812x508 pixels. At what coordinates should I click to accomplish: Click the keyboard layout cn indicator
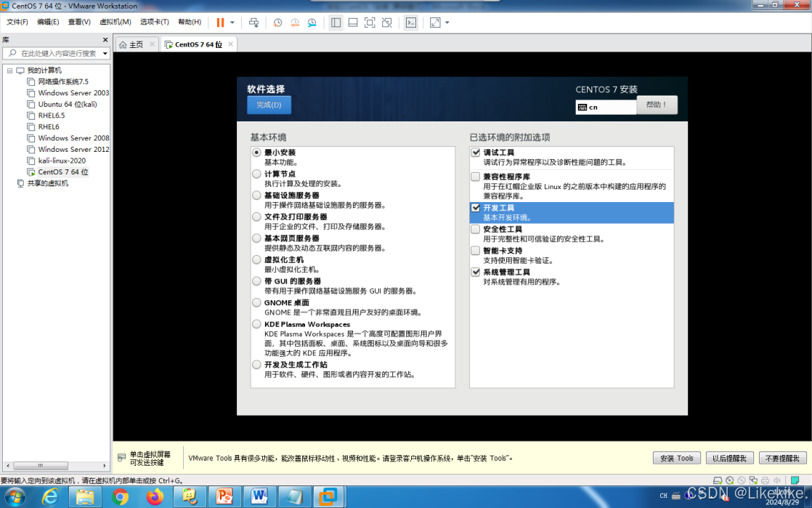point(606,108)
